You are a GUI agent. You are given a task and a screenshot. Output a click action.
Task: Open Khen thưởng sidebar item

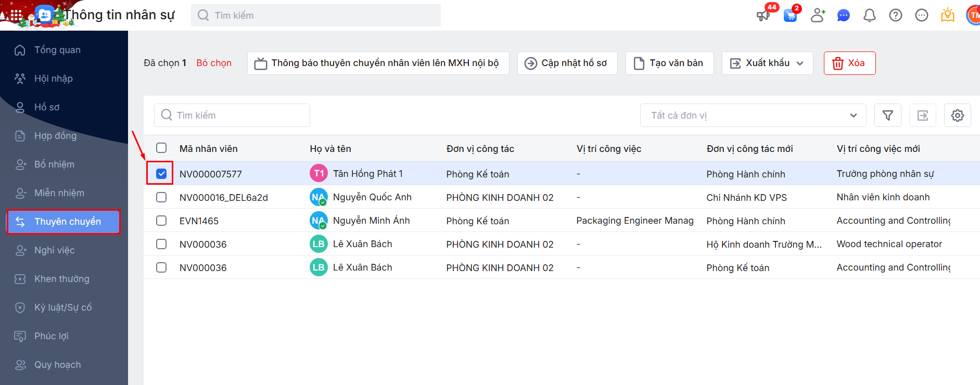pyautogui.click(x=61, y=279)
